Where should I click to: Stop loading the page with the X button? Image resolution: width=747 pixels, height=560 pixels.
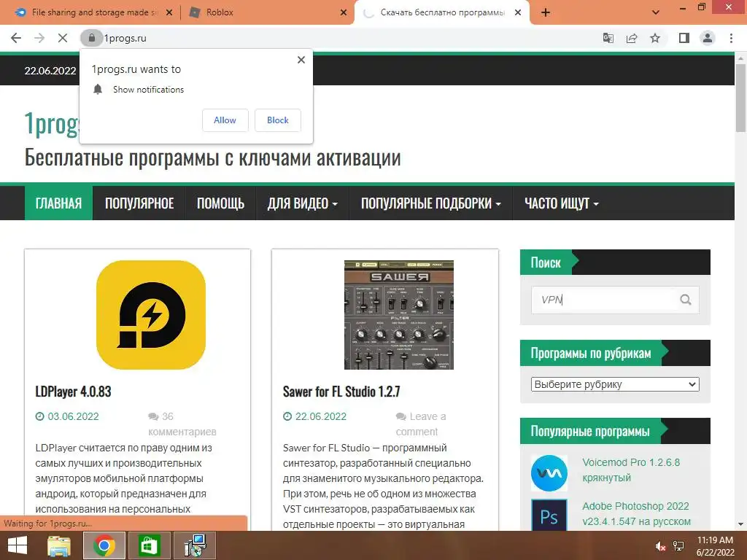pos(63,38)
